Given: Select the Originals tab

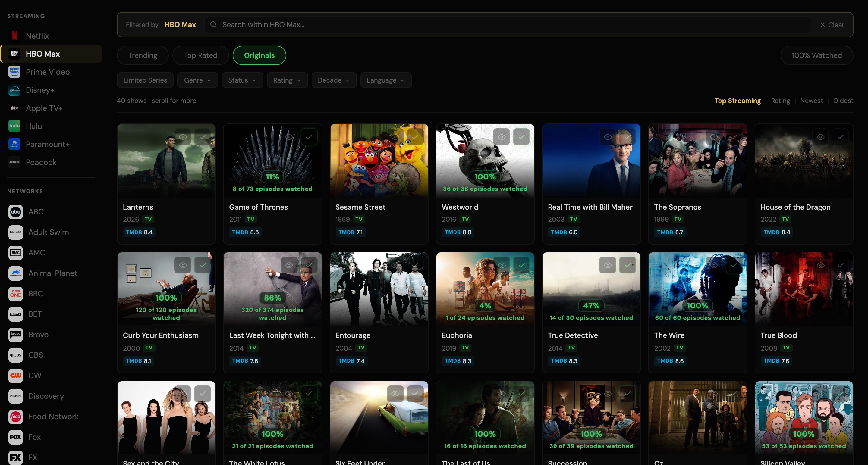Looking at the screenshot, I should click(259, 55).
